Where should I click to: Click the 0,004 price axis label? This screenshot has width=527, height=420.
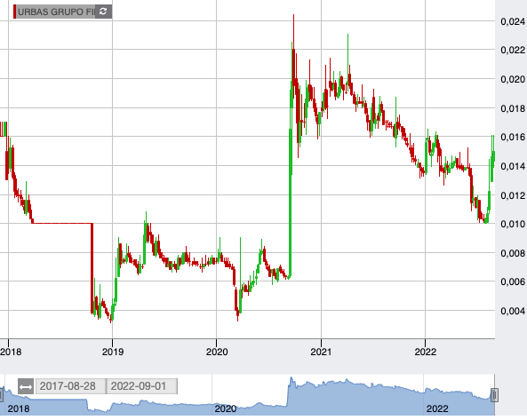(513, 311)
